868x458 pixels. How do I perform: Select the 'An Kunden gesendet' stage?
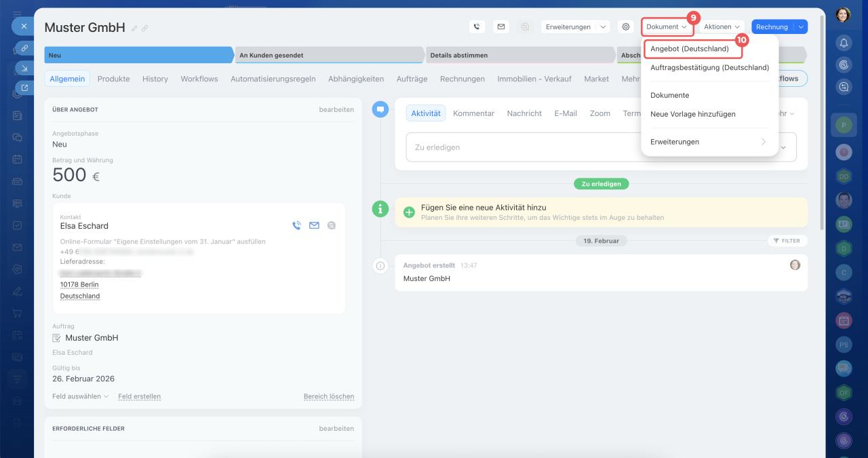click(330, 55)
